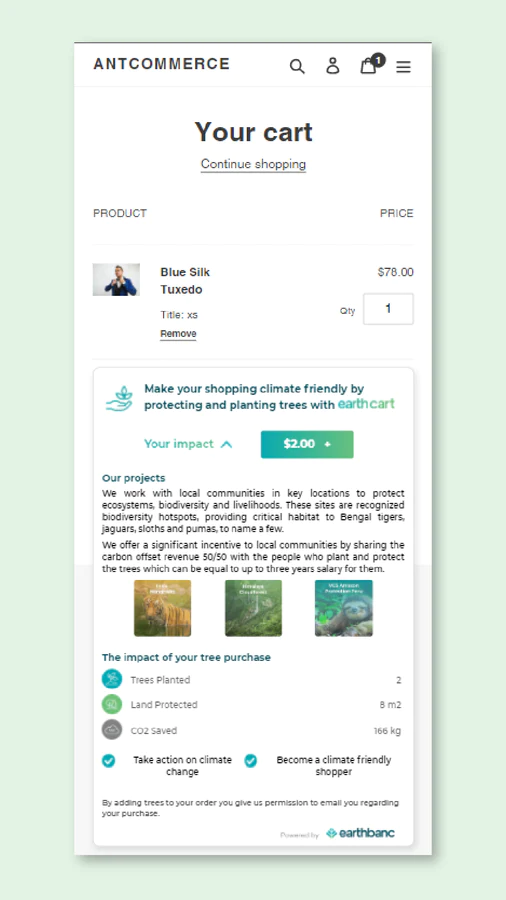Screen dimensions: 506x900
Task: Open the tiger project thumbnail
Action: click(162, 608)
